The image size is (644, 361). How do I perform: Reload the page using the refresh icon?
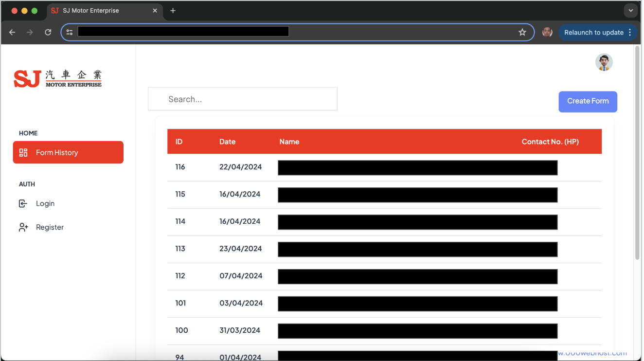[48, 32]
